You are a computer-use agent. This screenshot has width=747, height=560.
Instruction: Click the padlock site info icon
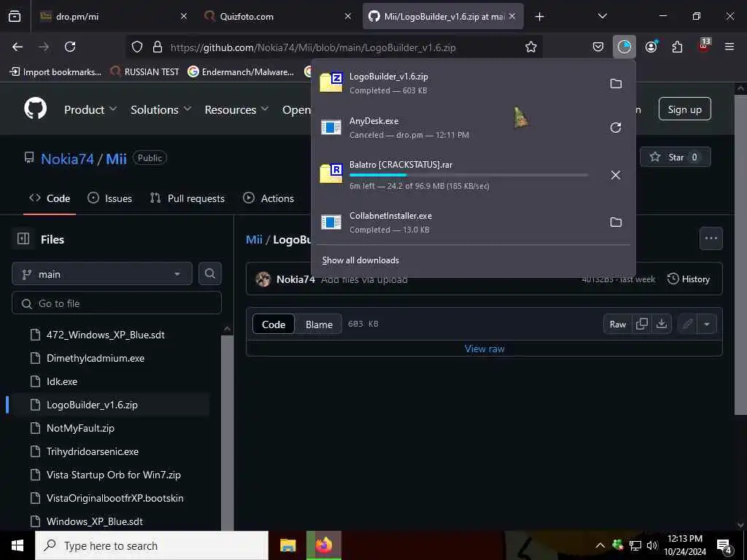[158, 47]
